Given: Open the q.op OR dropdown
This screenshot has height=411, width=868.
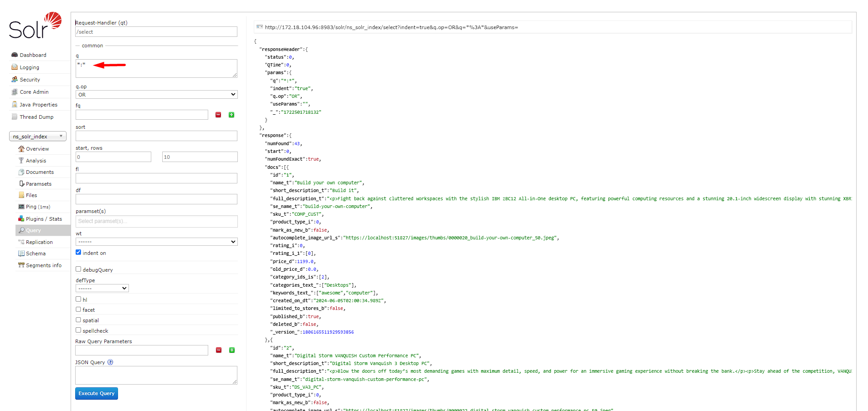Looking at the screenshot, I should pyautogui.click(x=156, y=95).
